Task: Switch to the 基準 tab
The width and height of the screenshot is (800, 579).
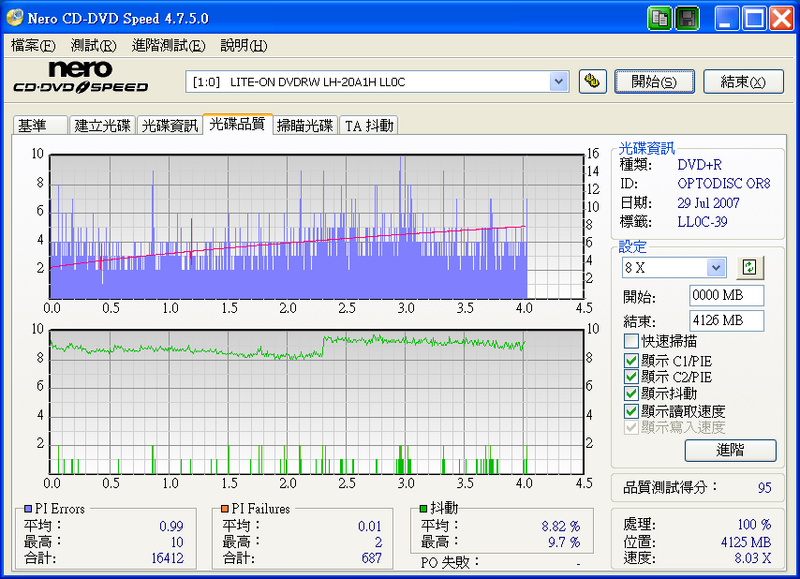Action: (40, 125)
